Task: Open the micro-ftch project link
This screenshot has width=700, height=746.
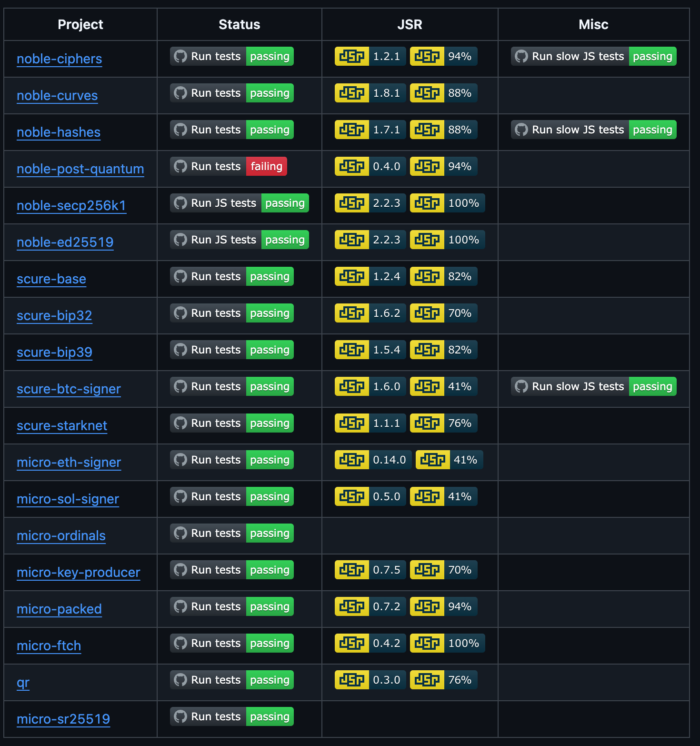Action: [x=49, y=646]
